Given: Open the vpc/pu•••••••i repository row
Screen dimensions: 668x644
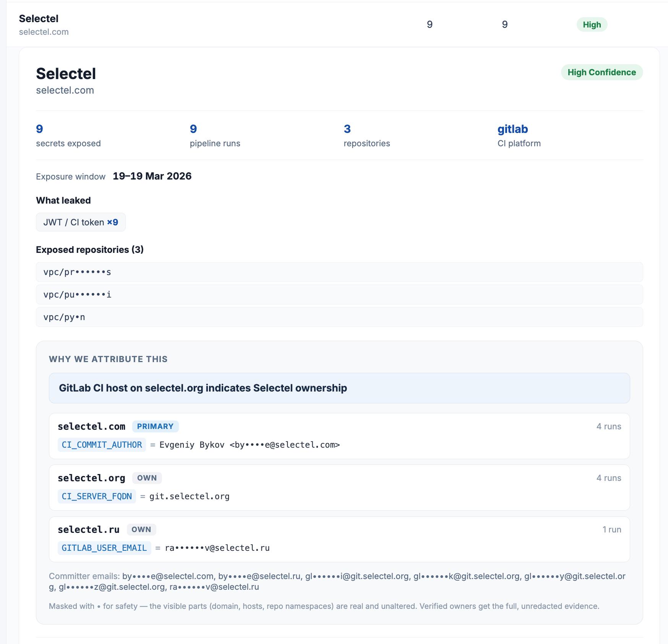Looking at the screenshot, I should pos(339,294).
